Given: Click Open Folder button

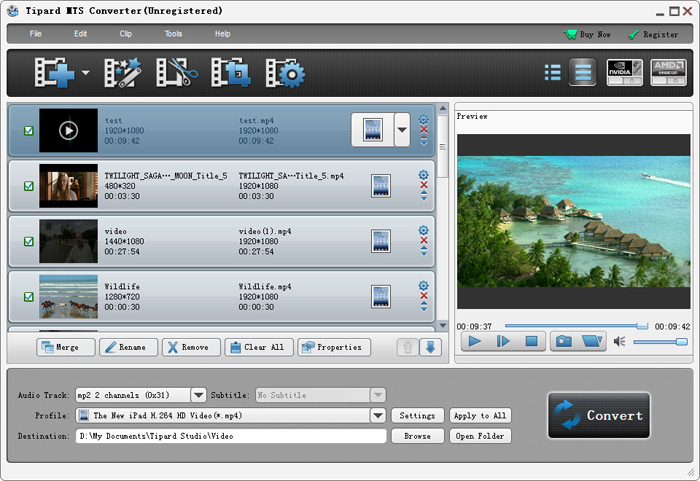Looking at the screenshot, I should click(480, 436).
